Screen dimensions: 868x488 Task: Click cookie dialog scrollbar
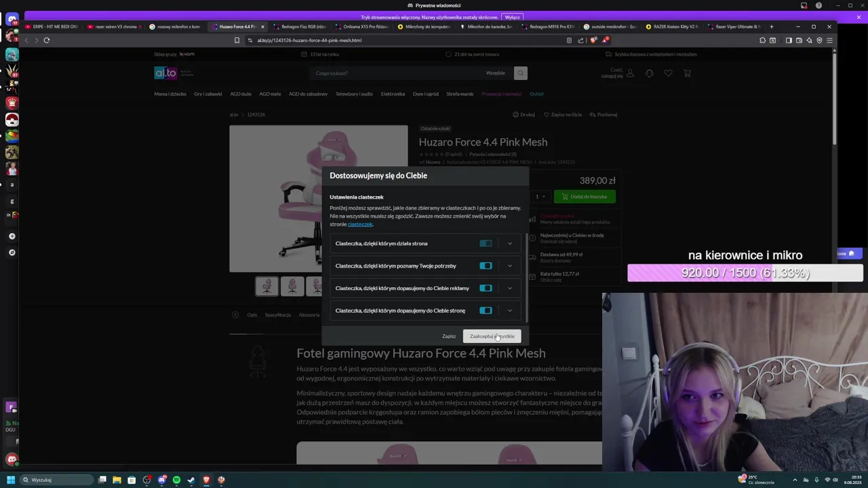pyautogui.click(x=527, y=278)
